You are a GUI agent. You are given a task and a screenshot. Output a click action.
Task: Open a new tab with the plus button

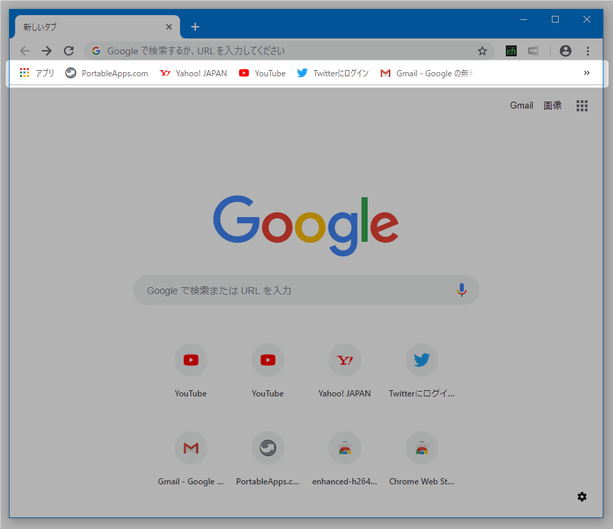(195, 27)
